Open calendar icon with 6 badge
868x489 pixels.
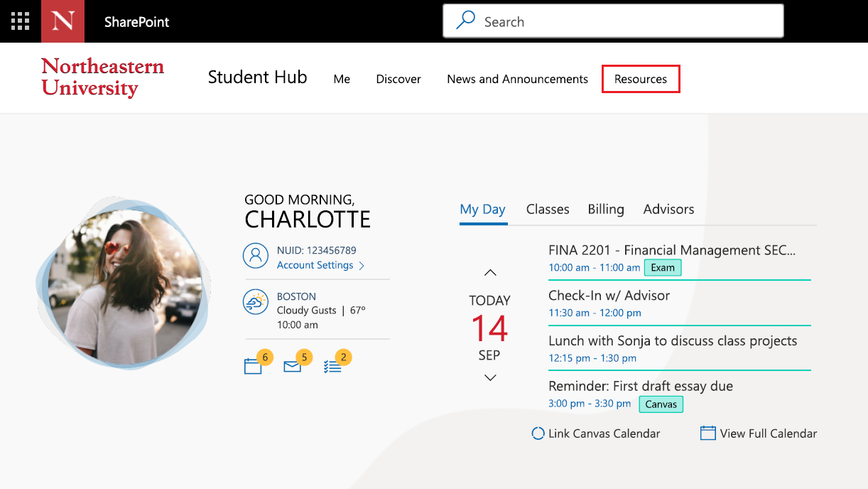pos(253,367)
